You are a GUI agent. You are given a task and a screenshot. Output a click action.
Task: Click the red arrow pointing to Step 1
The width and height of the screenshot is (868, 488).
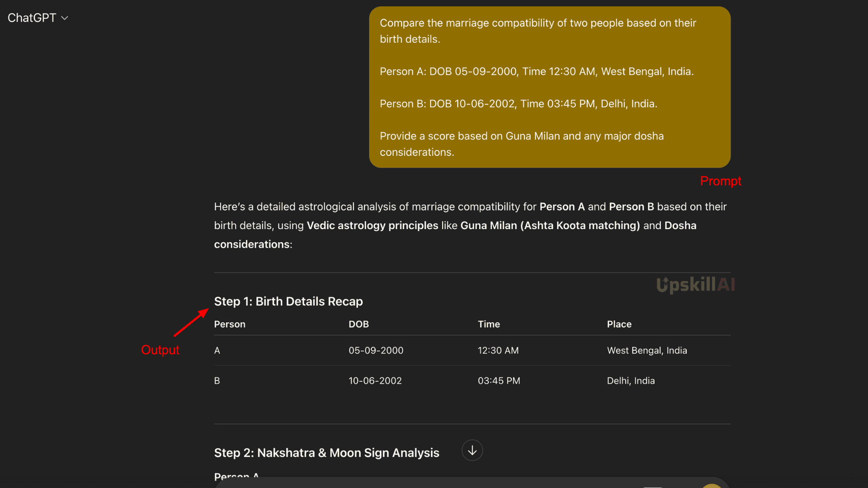pos(191,322)
